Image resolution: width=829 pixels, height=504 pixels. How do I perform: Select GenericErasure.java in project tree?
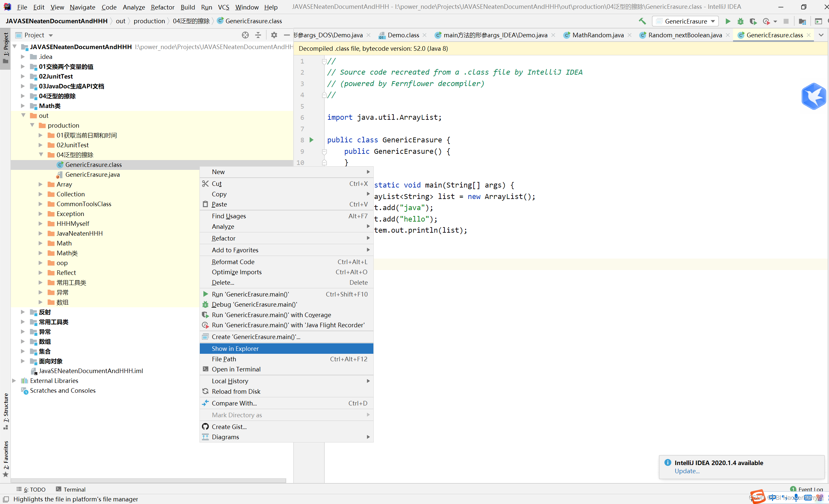[92, 174]
